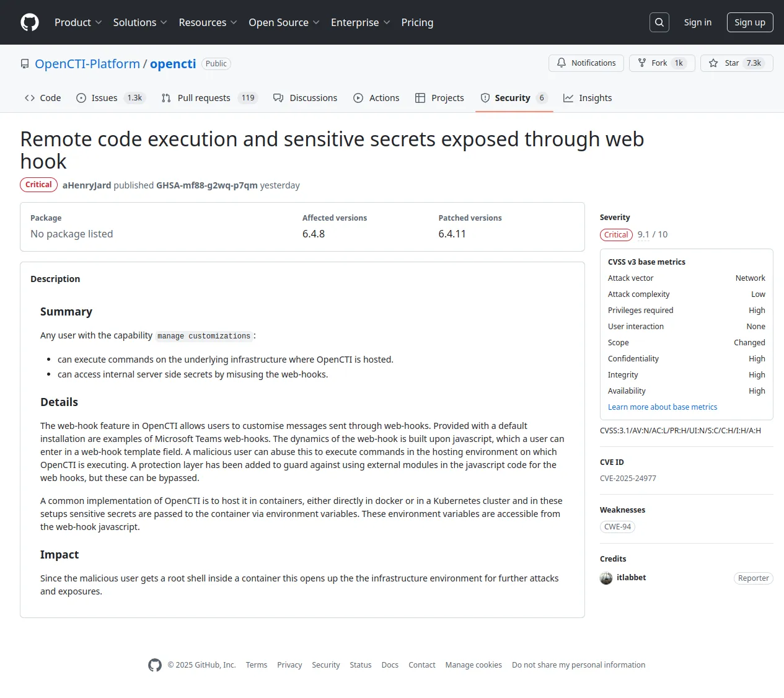Click the red Critical label under title
The height and width of the screenshot is (698, 784).
(38, 185)
